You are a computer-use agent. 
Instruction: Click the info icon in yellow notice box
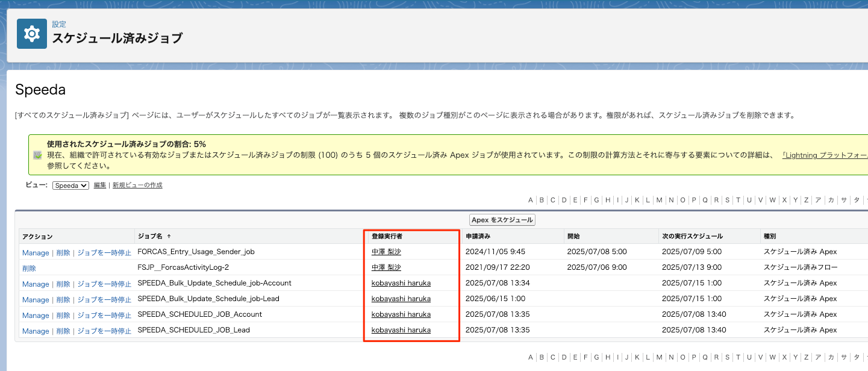(x=37, y=155)
